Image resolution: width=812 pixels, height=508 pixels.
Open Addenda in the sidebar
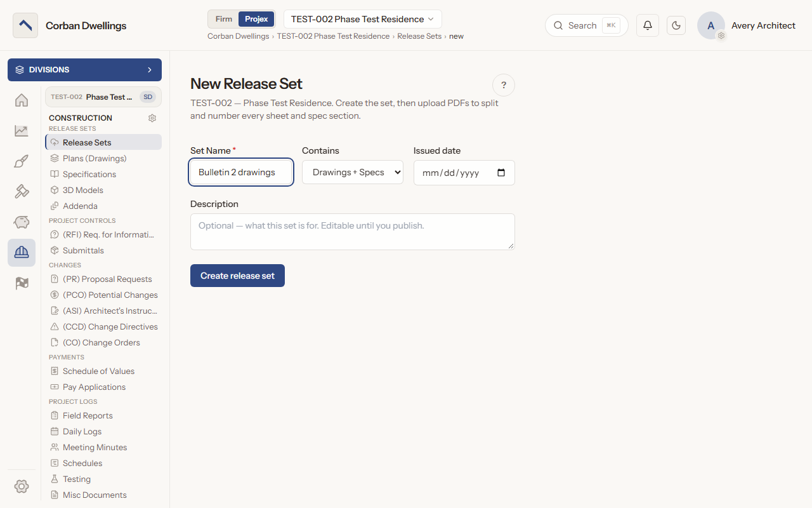coord(103,206)
